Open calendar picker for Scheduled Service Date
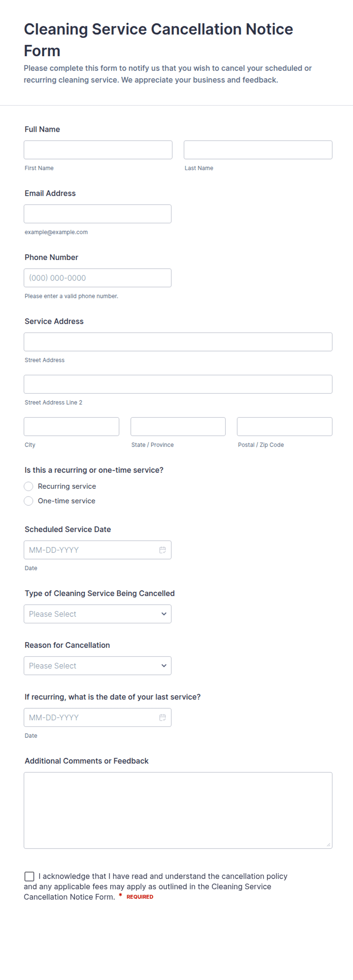The image size is (353, 980). click(162, 550)
